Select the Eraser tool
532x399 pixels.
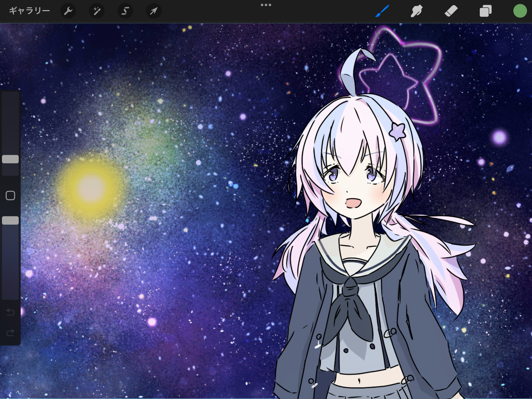tap(451, 11)
